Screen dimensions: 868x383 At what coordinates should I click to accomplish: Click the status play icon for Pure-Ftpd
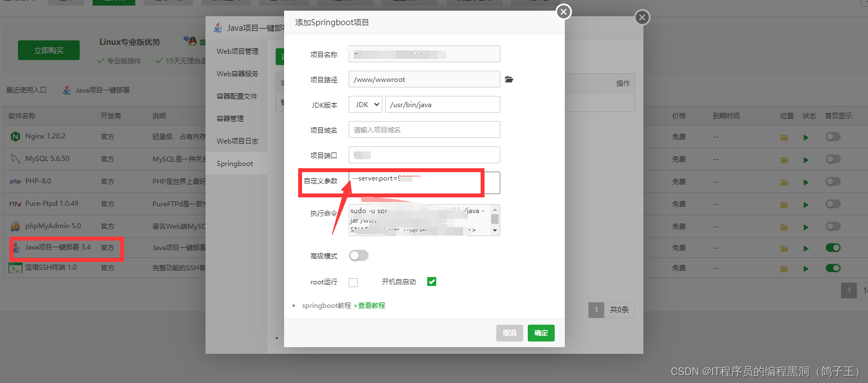pyautogui.click(x=806, y=204)
